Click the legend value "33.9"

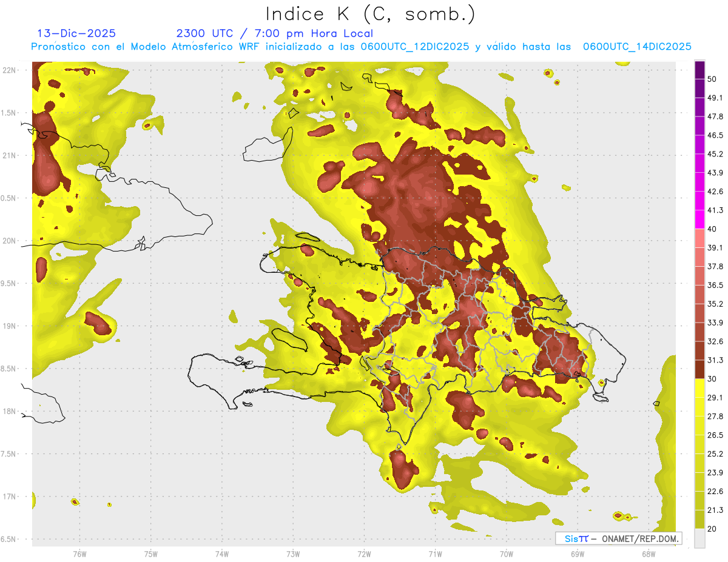pyautogui.click(x=715, y=323)
